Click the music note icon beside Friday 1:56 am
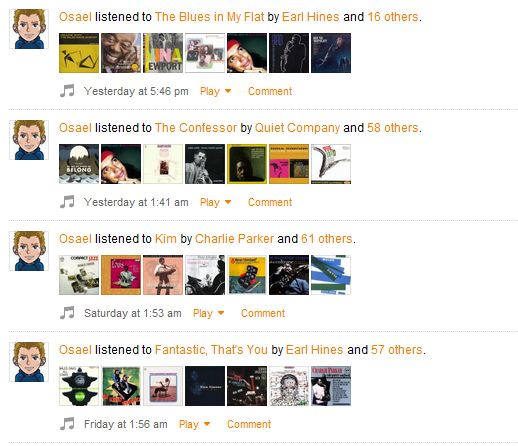Image resolution: width=518 pixels, height=446 pixels. pyautogui.click(x=67, y=424)
